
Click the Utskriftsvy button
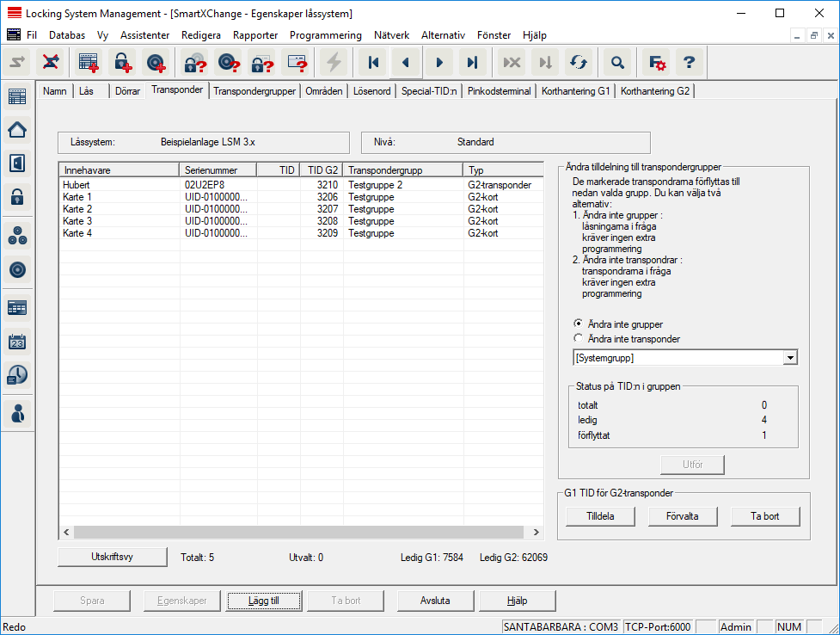112,557
